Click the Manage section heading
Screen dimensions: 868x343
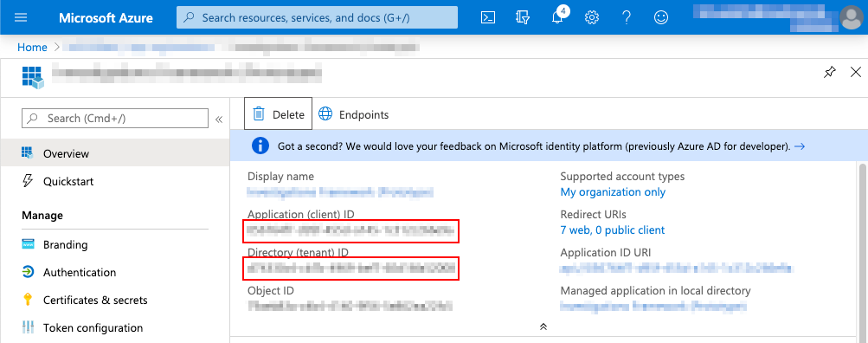(x=42, y=215)
